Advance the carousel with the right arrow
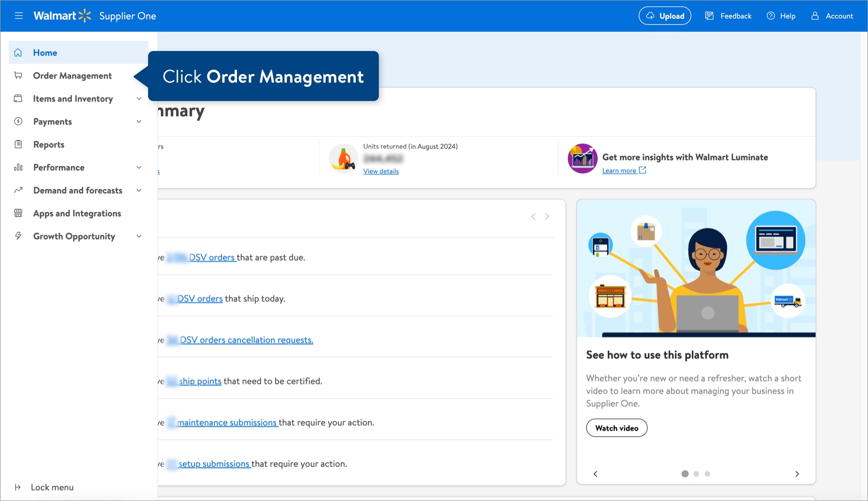 click(x=797, y=473)
